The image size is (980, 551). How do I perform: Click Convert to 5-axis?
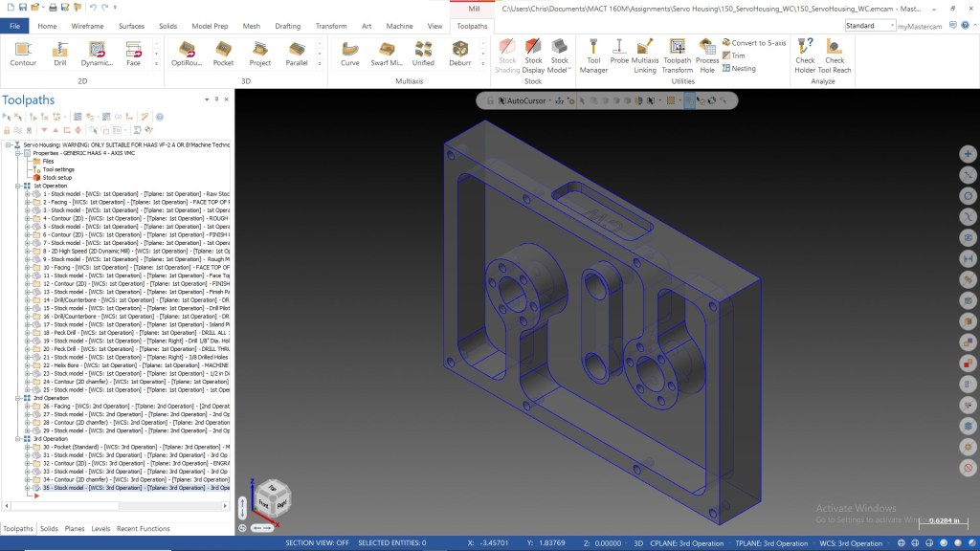coord(754,42)
